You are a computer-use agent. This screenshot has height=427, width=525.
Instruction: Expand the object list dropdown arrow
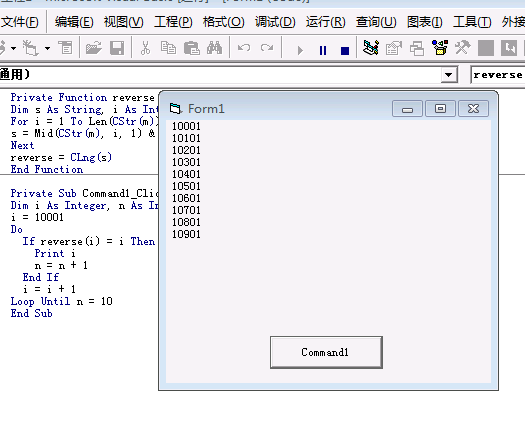[x=449, y=75]
